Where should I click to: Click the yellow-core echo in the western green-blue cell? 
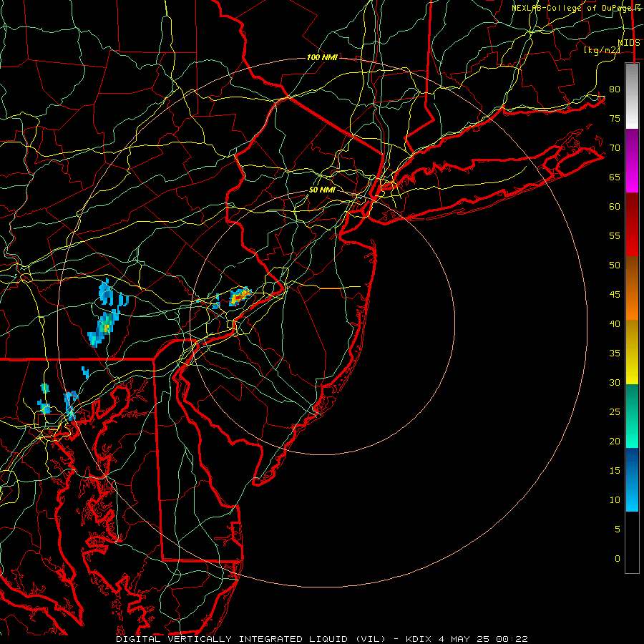(107, 328)
